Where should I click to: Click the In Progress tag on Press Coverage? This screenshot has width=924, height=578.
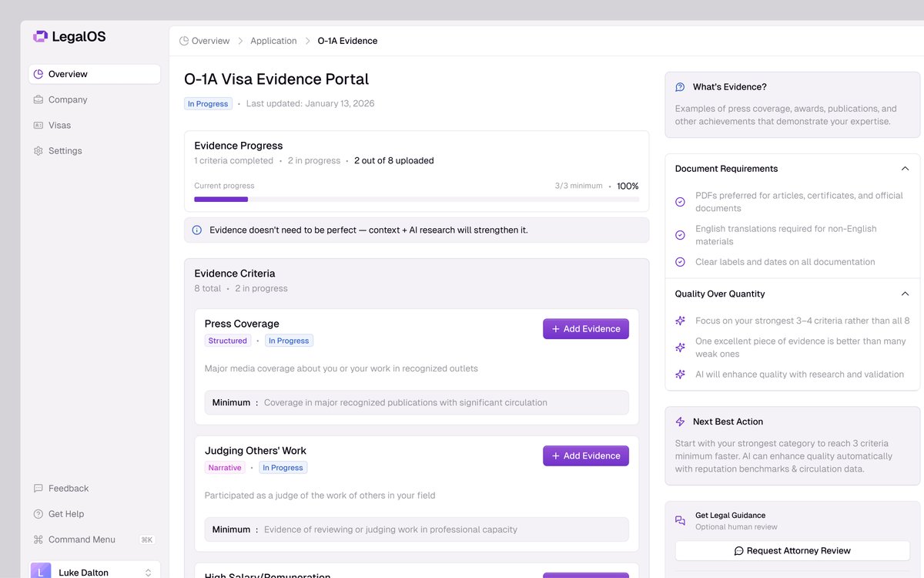(x=289, y=341)
